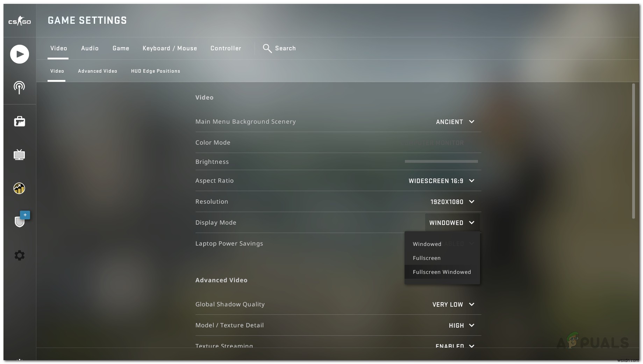The height and width of the screenshot is (364, 643).
Task: Adjust the Brightness slider
Action: pyautogui.click(x=441, y=161)
